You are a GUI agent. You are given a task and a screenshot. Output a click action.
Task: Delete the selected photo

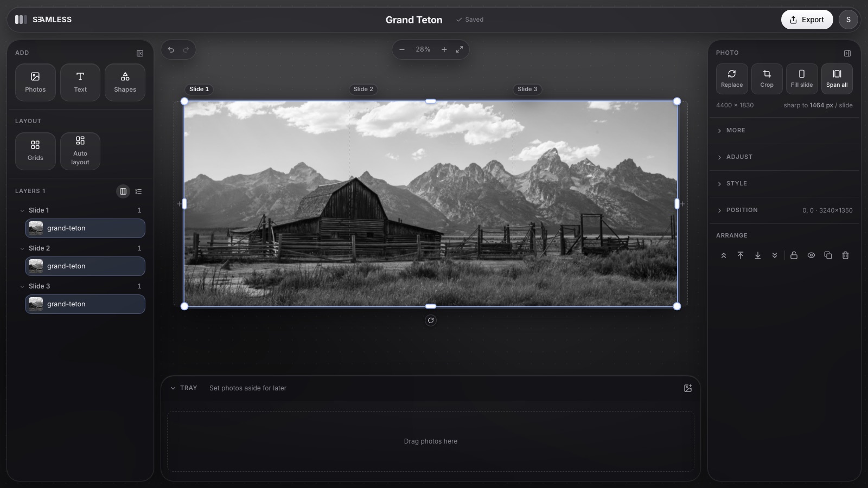(x=845, y=255)
